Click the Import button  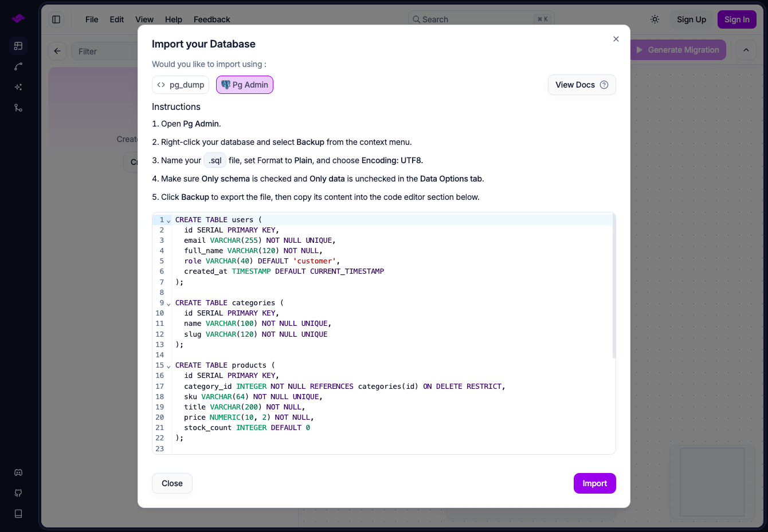595,483
